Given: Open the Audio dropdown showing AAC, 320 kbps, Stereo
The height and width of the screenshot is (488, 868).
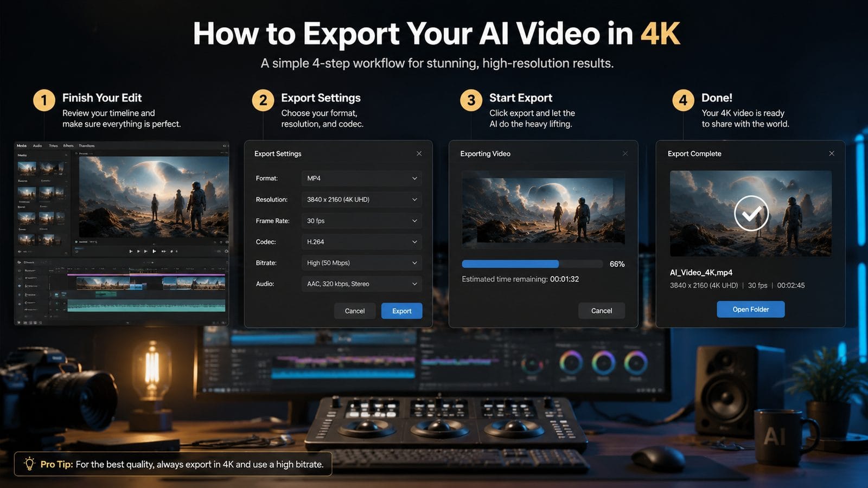Looking at the screenshot, I should [361, 284].
